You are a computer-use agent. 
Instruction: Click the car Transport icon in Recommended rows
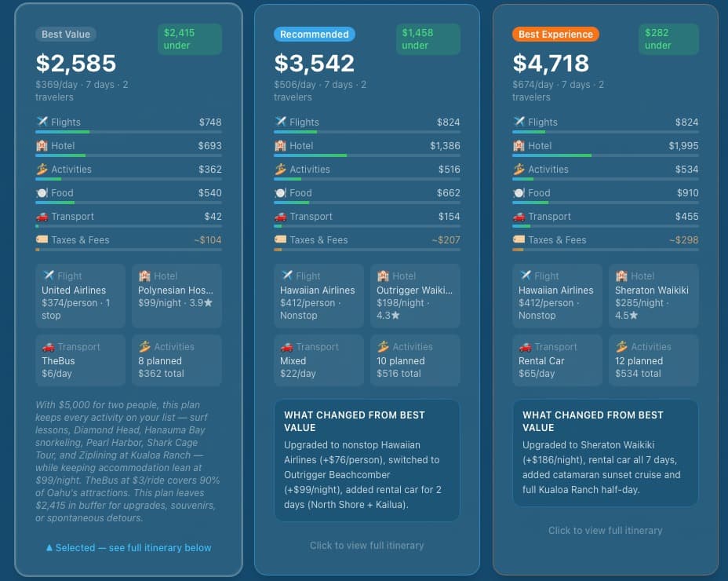pos(281,216)
